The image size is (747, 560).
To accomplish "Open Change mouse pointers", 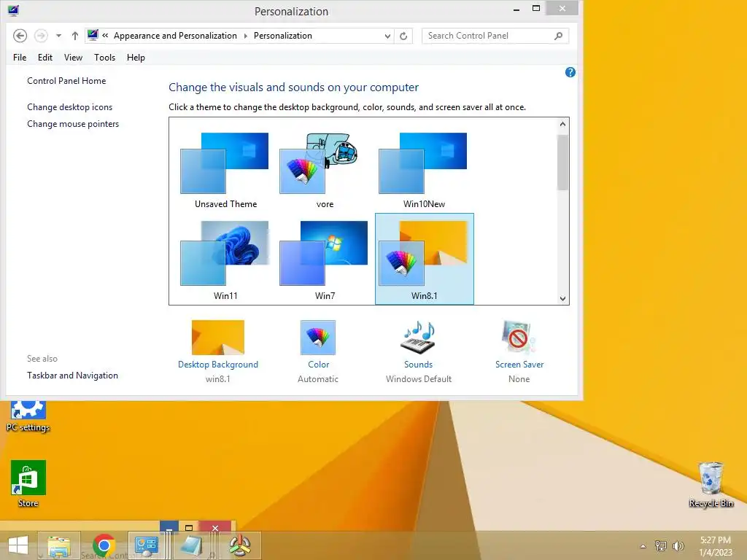I will pos(73,124).
